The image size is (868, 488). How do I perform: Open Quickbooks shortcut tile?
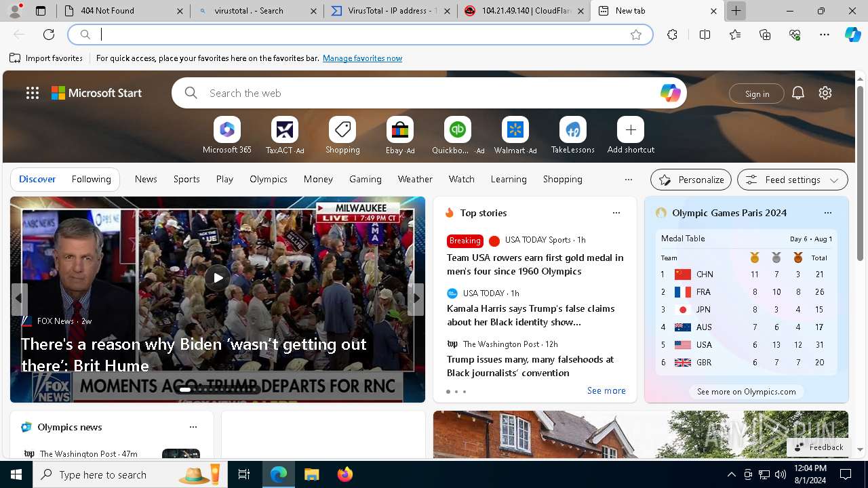458,136
